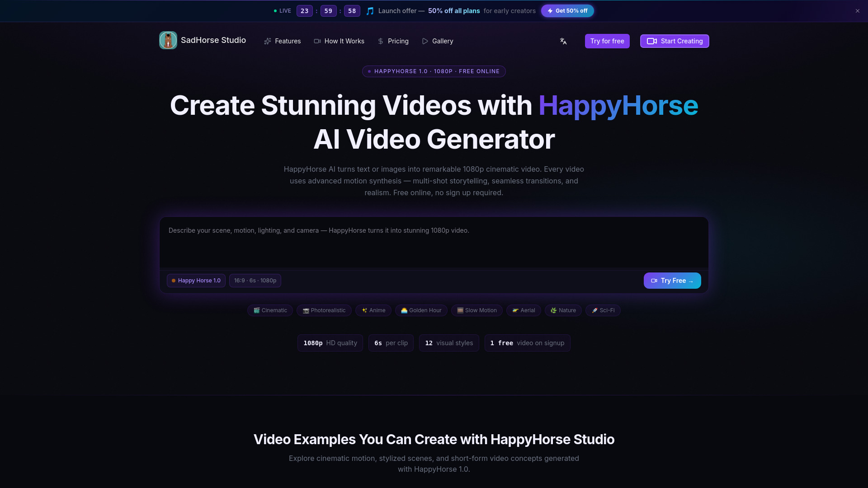
Task: Open the Happy Horse 1.0 model selector
Action: coord(196,281)
